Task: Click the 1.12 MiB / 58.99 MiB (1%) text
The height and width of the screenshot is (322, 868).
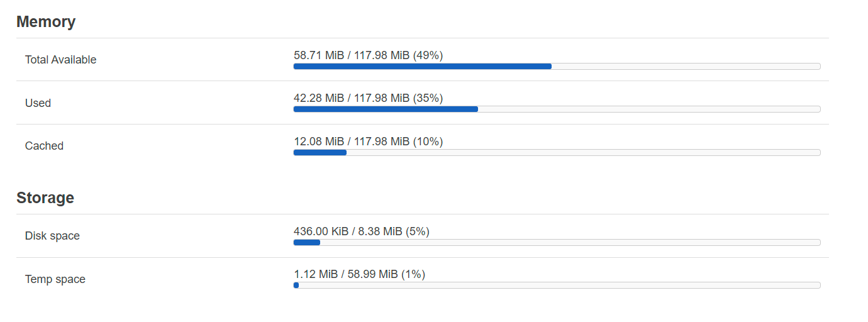Action: pyautogui.click(x=360, y=274)
